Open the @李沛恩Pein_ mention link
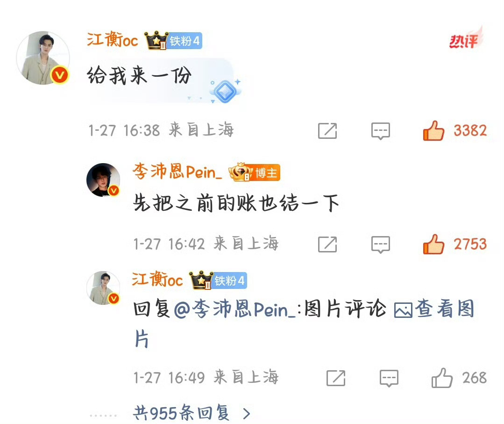This screenshot has height=424, width=504. coord(235,309)
